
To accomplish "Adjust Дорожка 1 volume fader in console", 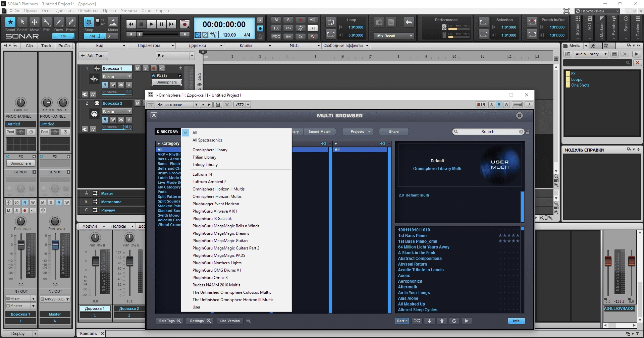I will (96, 261).
